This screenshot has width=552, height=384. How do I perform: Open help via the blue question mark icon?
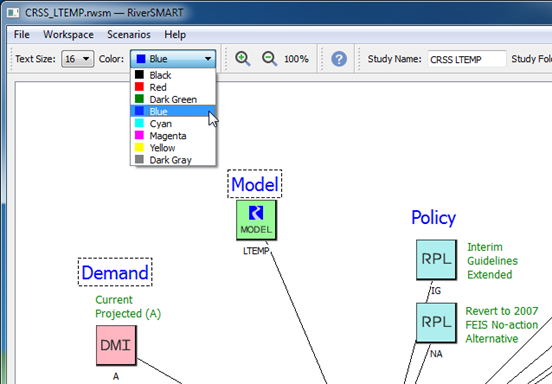click(339, 59)
